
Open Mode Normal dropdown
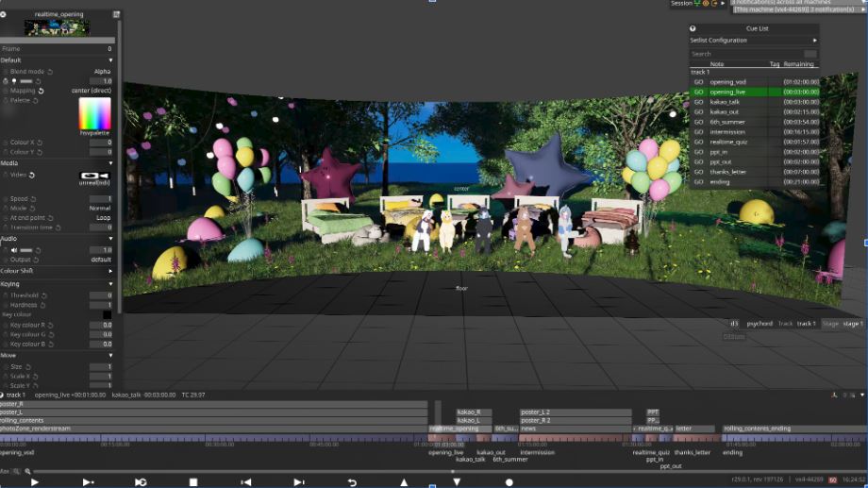tap(100, 209)
